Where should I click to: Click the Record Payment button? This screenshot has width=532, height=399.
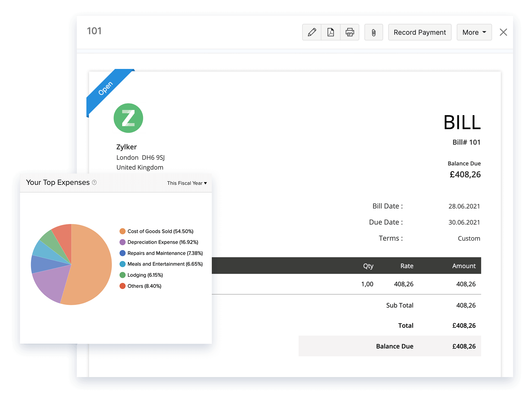420,32
